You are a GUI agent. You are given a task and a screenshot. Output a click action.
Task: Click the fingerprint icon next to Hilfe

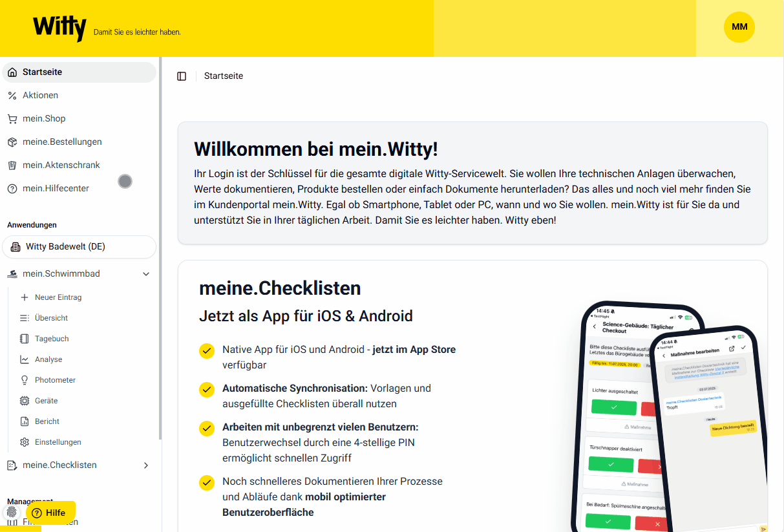(x=12, y=512)
